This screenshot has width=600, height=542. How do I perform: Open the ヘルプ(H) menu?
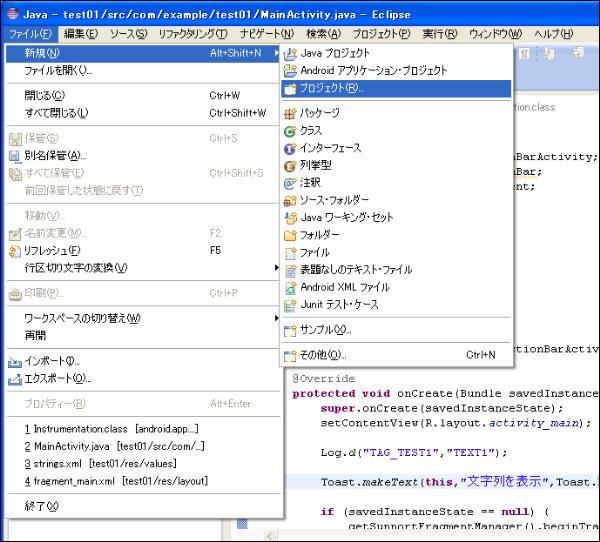pyautogui.click(x=554, y=34)
